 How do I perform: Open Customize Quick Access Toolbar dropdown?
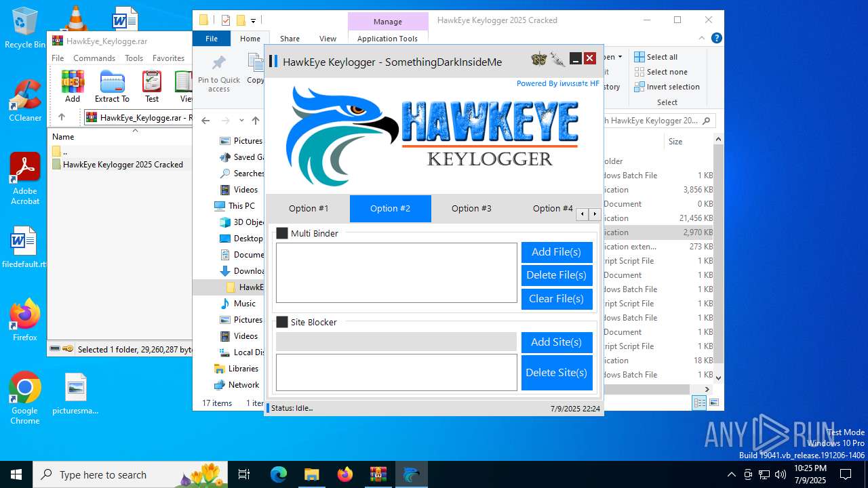[253, 21]
